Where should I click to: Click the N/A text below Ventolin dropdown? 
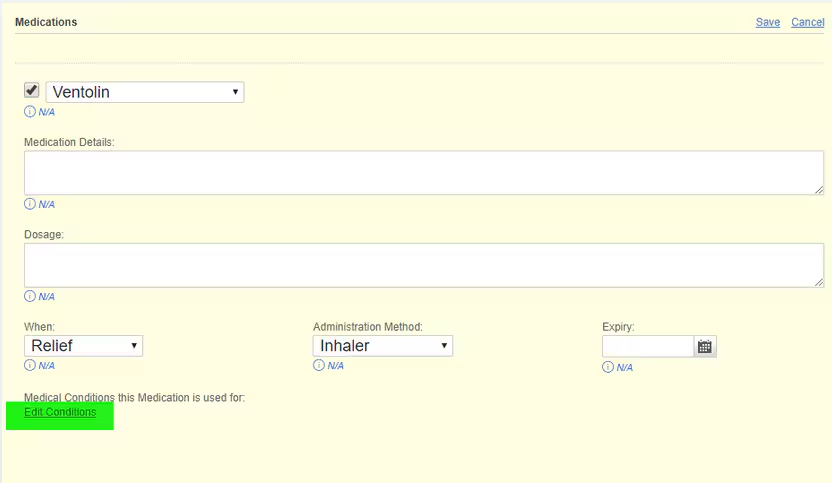[46, 112]
